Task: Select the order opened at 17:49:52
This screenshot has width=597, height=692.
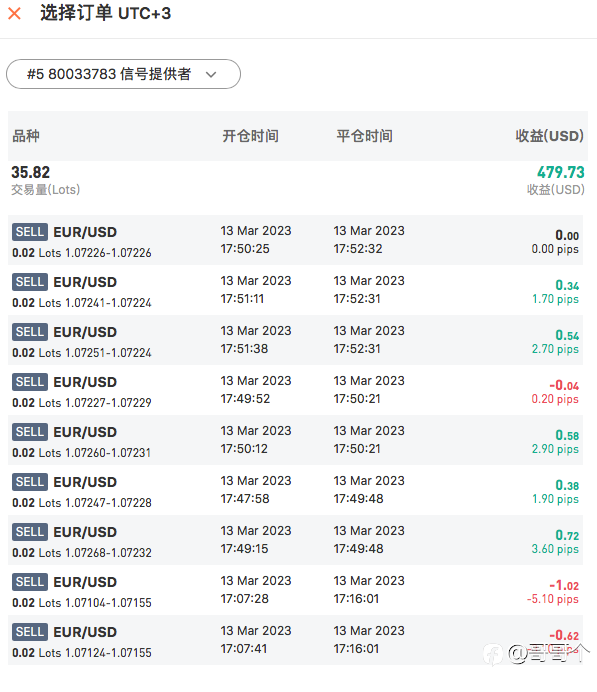Action: coord(295,390)
